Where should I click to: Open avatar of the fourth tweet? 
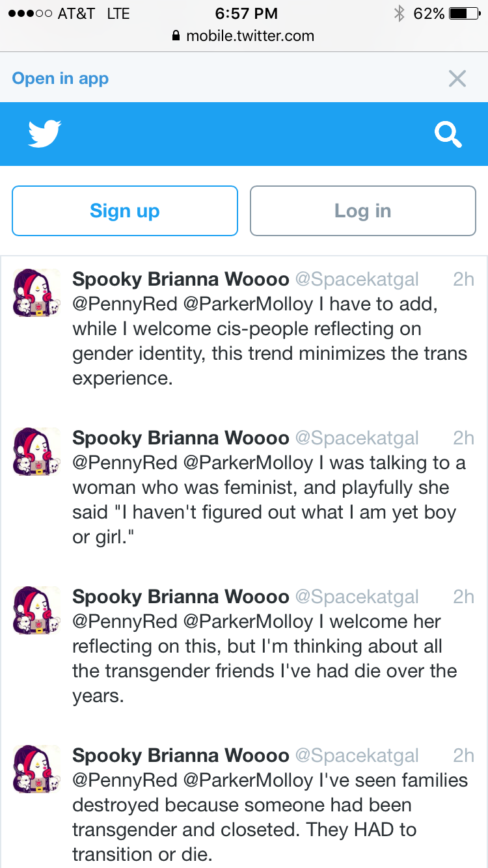[36, 768]
